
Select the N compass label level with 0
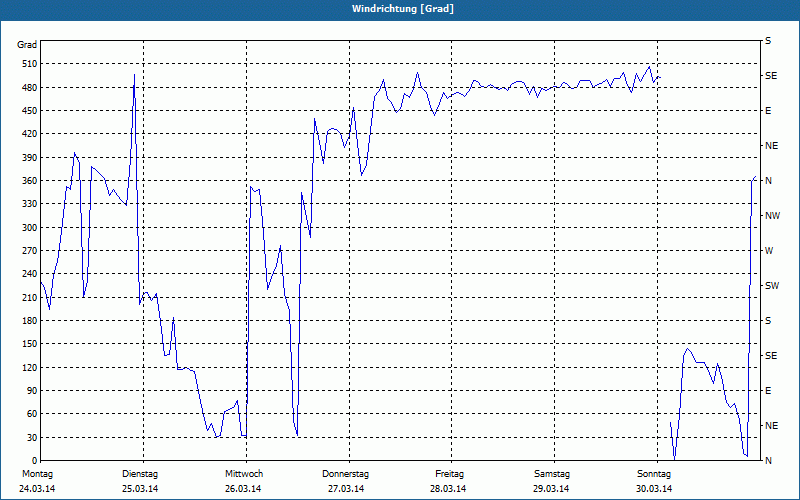769,461
